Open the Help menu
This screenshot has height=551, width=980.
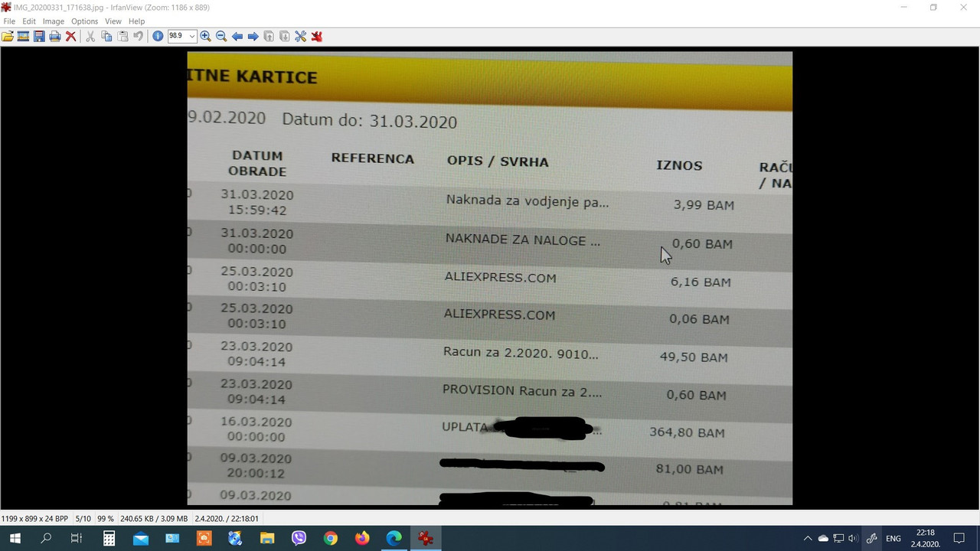click(x=136, y=21)
